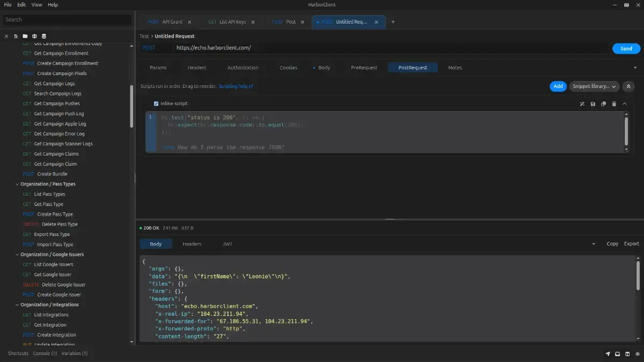Close the List API Keys tab

point(253,22)
